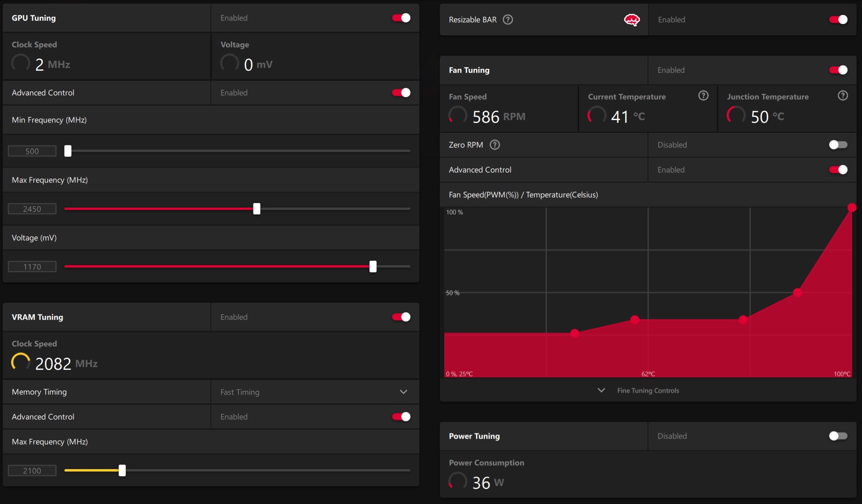Screen dimensions: 862x504
Task: Turn off Advanced Control above the fan curve
Action: pyautogui.click(x=838, y=170)
